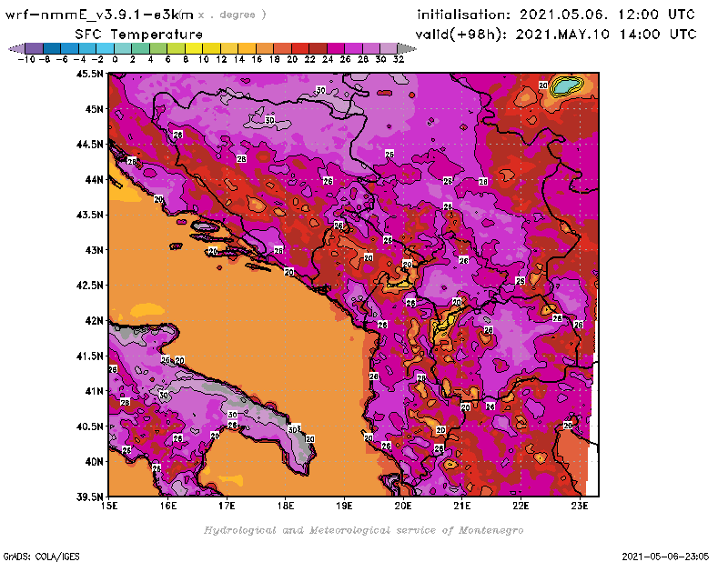Viewport: 728px width, 562px height.
Task: Pick the legend swatch between 12 and 14
Action: pyautogui.click(x=229, y=48)
